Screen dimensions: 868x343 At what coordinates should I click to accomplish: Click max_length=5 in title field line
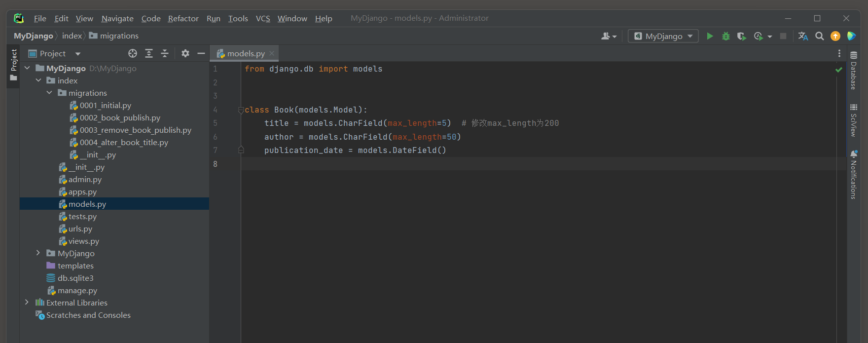click(417, 123)
